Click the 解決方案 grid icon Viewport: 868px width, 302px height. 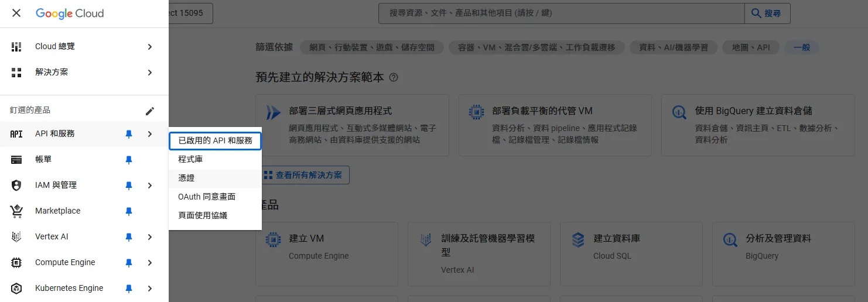click(16, 73)
